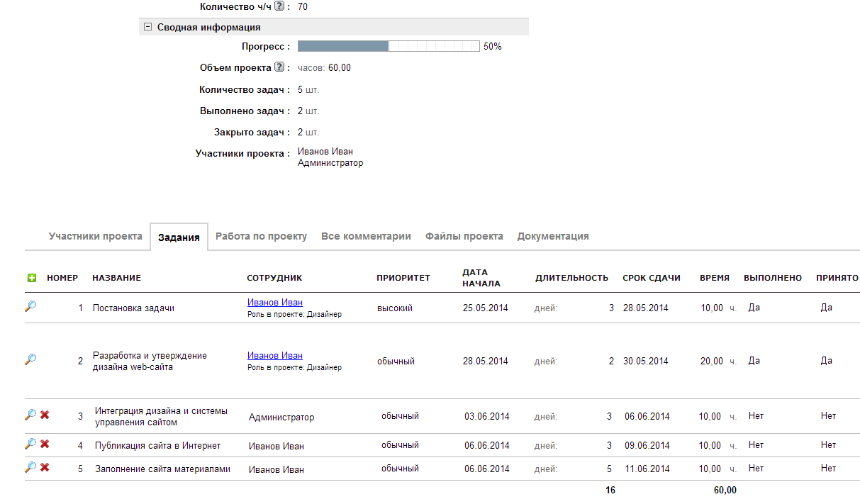
Task: Open the Работа по проекту tab
Action: [261, 236]
